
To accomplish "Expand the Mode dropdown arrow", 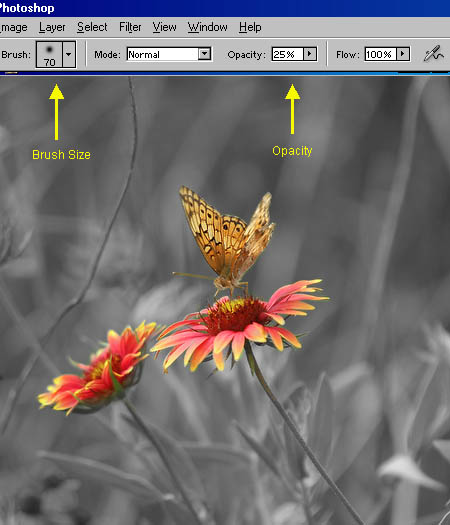I will (x=204, y=54).
